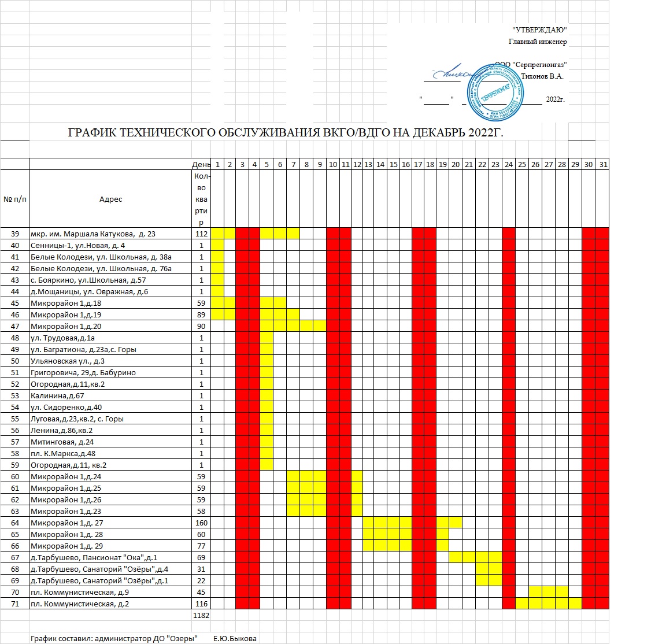Click the ООО "Серпрегионгаз" company name
This screenshot has height=644, width=666.
point(531,65)
